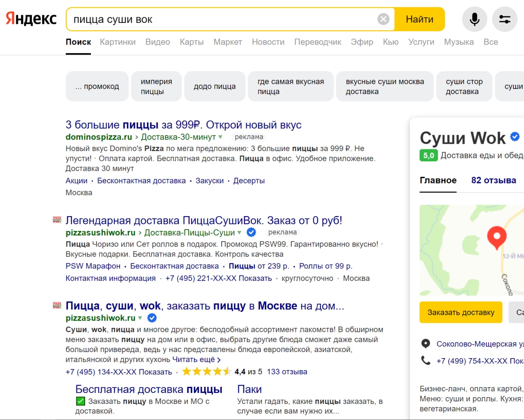Open 133 отзыва link
Viewport: 524px width, 420px height.
(x=287, y=372)
